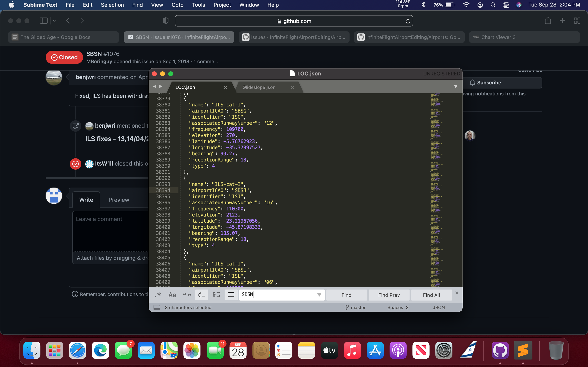
Task: Open the tab list dropdown triangle
Action: click(455, 87)
